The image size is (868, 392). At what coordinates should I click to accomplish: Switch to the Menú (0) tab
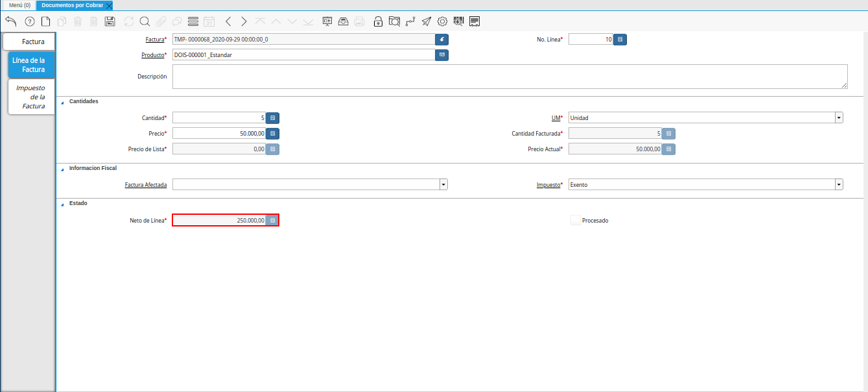point(19,5)
